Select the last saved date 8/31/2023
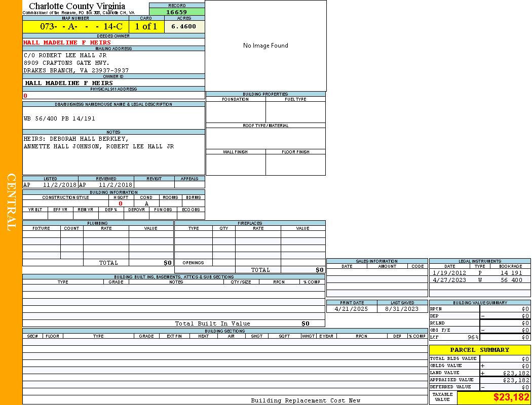532x405 pixels. (402, 309)
